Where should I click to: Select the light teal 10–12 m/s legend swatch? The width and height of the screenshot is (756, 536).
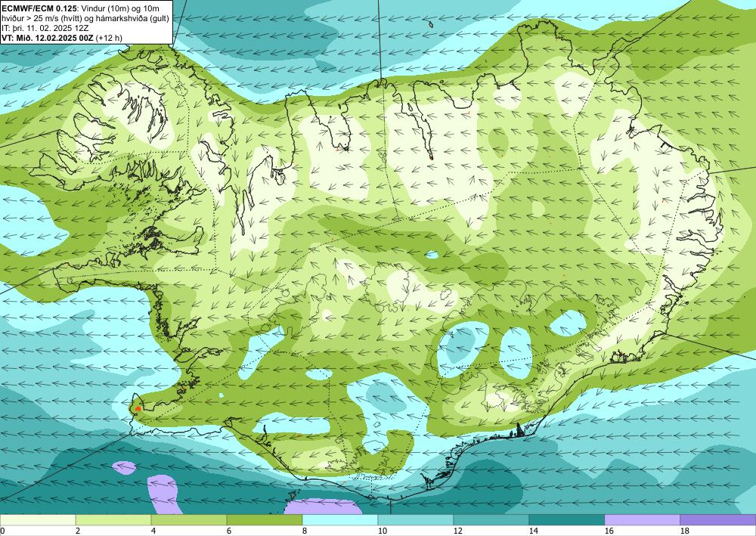416,519
